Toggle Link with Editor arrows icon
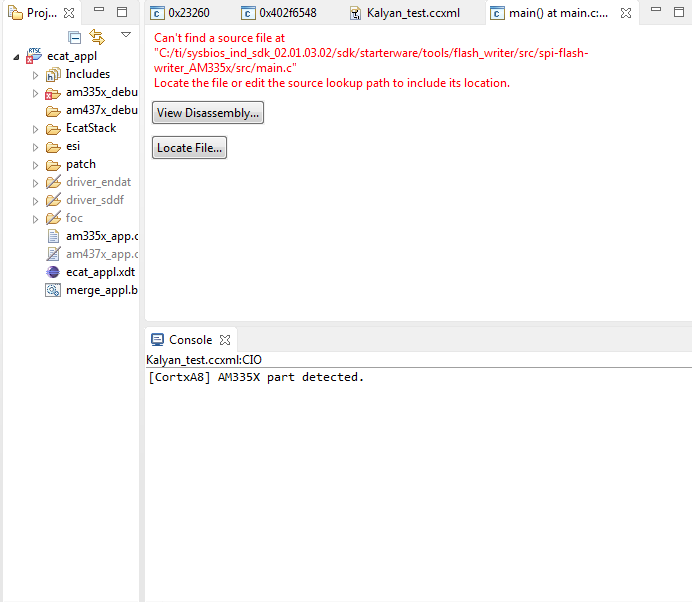Screen dimensions: 692x602 click(x=97, y=37)
